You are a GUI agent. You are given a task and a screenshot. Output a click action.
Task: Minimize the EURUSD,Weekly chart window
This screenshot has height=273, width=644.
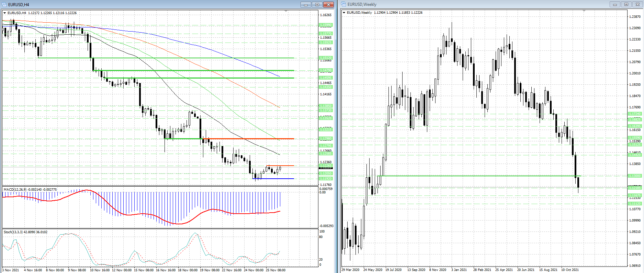pos(615,4)
